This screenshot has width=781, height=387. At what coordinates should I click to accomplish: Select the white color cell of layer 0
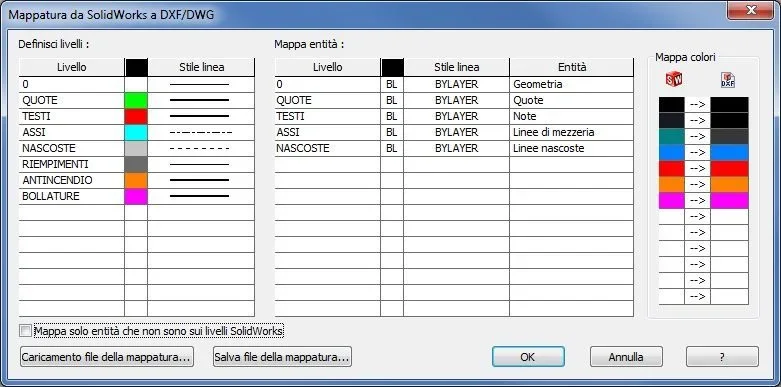136,84
